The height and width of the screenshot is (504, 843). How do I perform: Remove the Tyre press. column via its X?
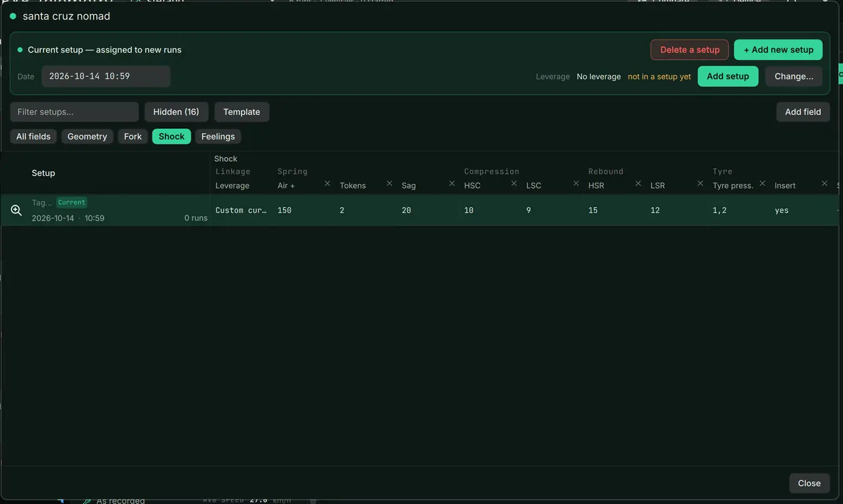(762, 184)
